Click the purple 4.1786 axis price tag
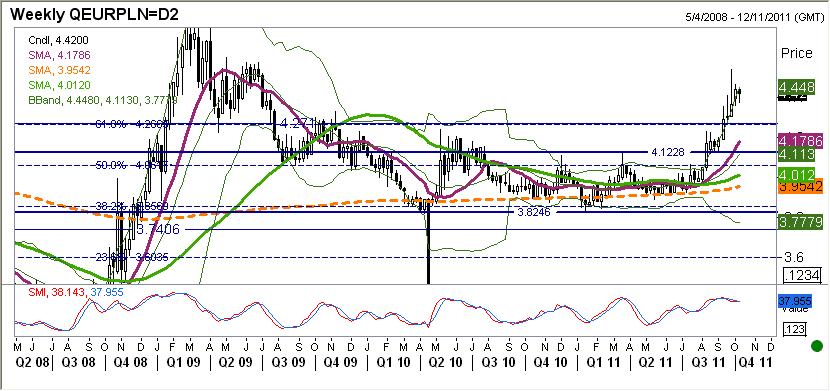The height and width of the screenshot is (391, 830). click(x=799, y=141)
